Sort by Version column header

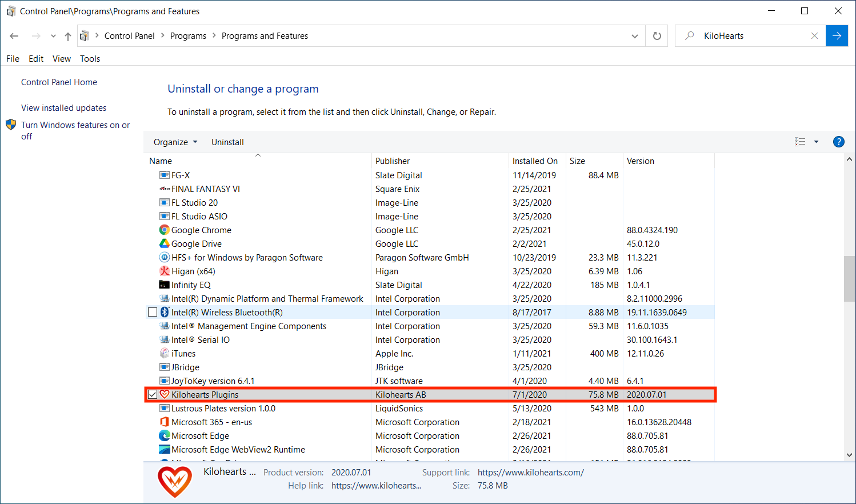[669, 161]
